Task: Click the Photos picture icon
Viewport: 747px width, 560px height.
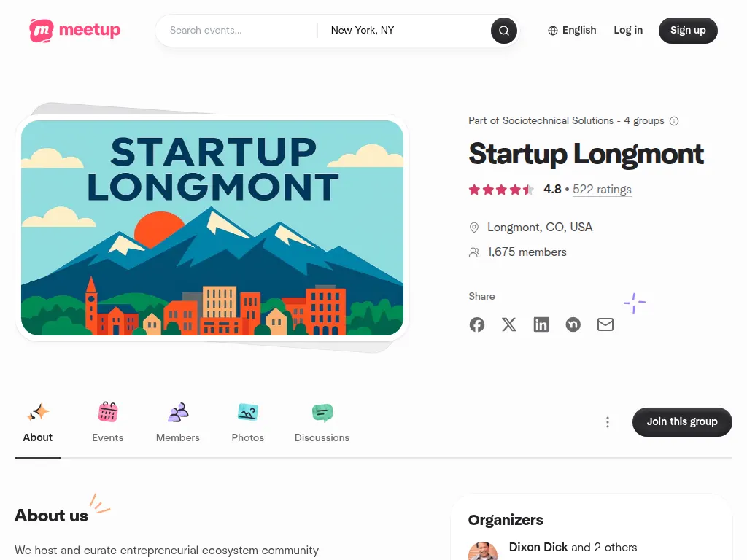Action: pyautogui.click(x=248, y=413)
